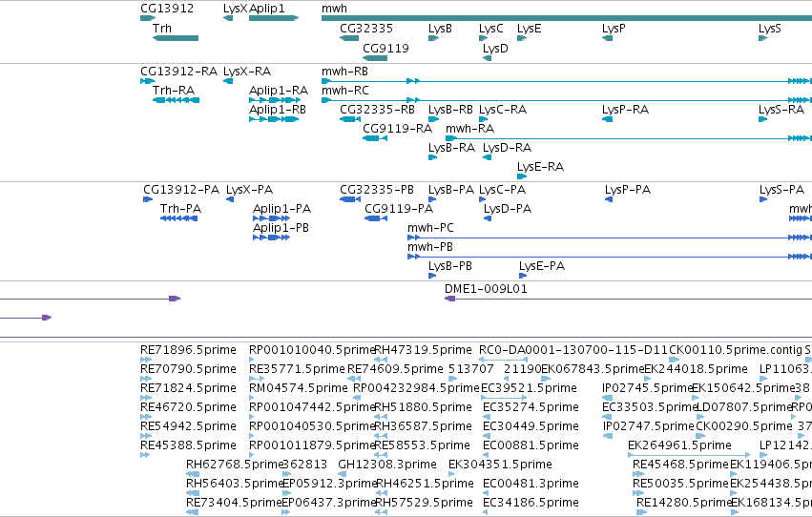This screenshot has height=517, width=812.
Task: Click the LysE-RA transcript
Action: 522,176
